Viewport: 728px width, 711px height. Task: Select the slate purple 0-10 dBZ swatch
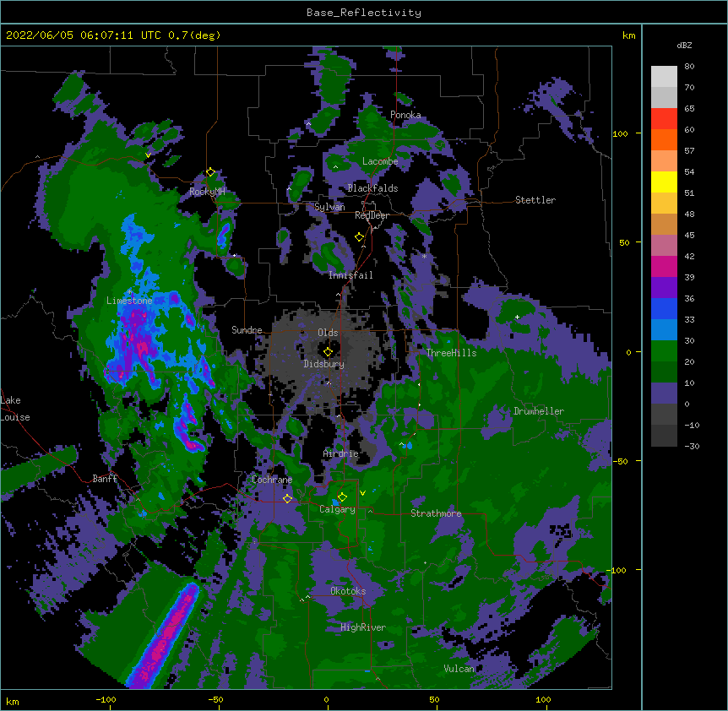pyautogui.click(x=664, y=393)
